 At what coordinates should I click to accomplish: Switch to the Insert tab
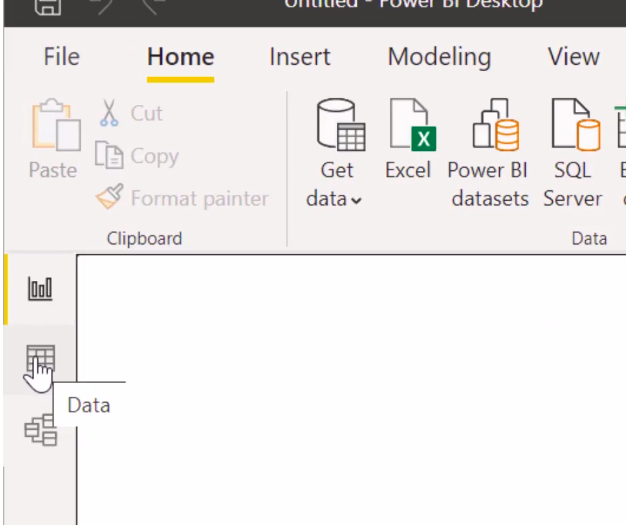click(x=300, y=57)
